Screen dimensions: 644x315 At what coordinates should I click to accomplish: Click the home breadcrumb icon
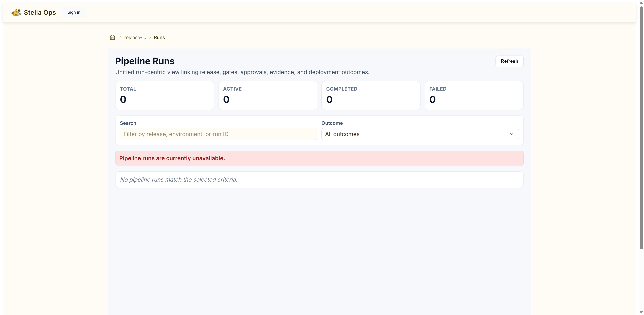[x=112, y=37]
